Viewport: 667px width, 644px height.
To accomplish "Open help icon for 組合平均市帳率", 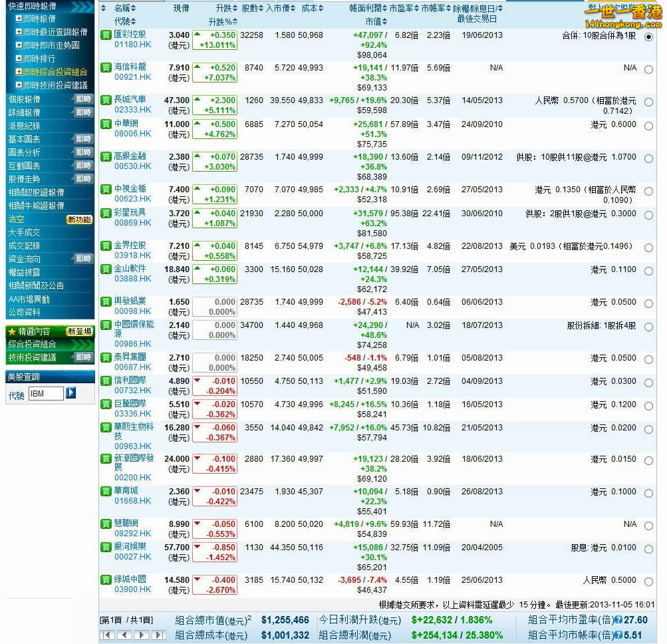I will 619,635.
